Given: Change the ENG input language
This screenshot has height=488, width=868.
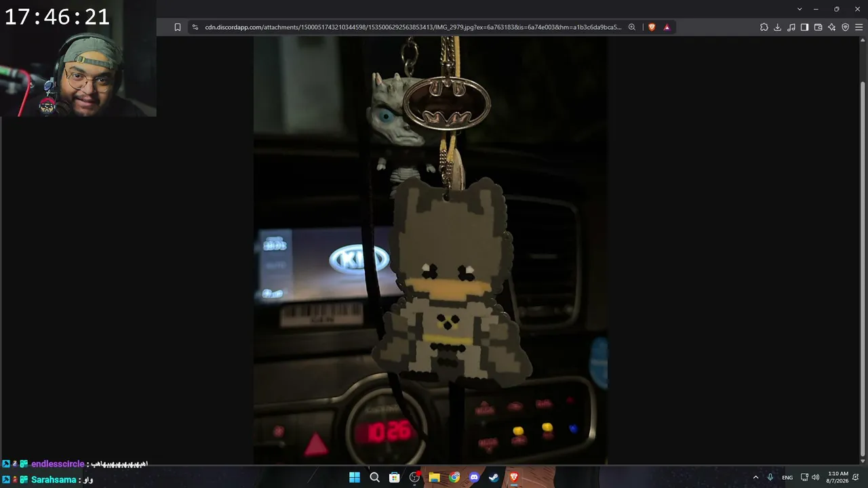Looking at the screenshot, I should pyautogui.click(x=787, y=478).
